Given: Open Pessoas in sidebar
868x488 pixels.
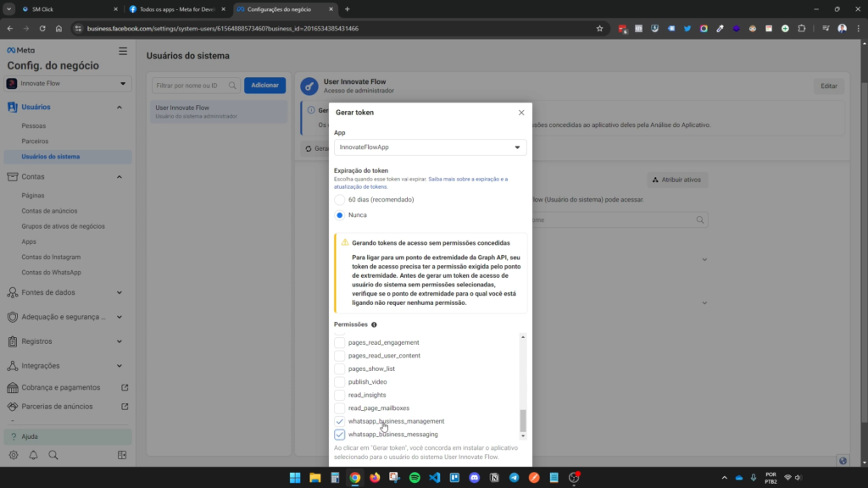Looking at the screenshot, I should [x=34, y=126].
